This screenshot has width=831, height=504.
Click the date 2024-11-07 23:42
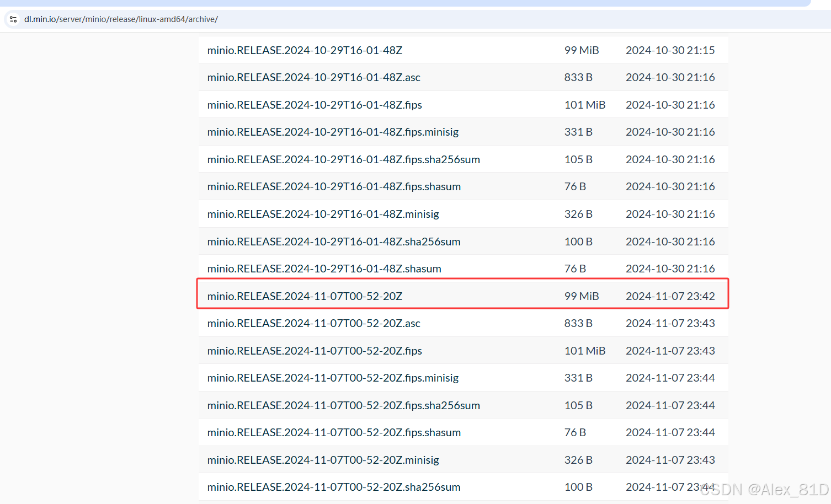pyautogui.click(x=670, y=296)
